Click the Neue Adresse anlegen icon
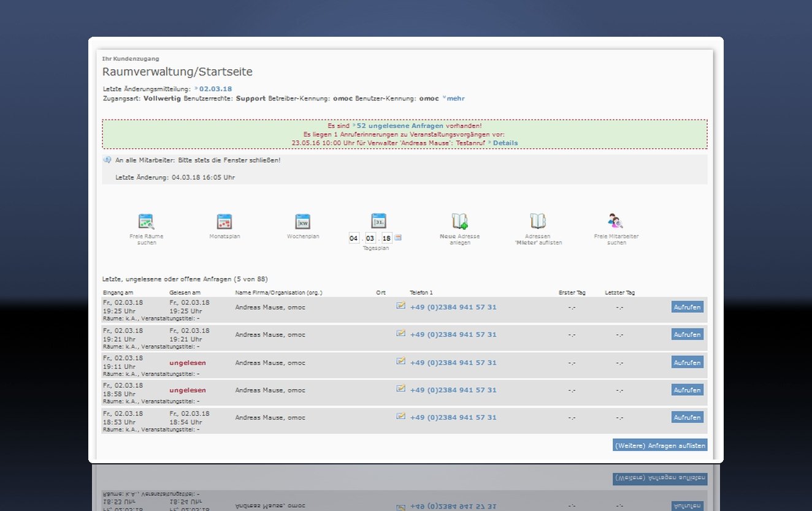Image resolution: width=812 pixels, height=511 pixels. pos(460,221)
